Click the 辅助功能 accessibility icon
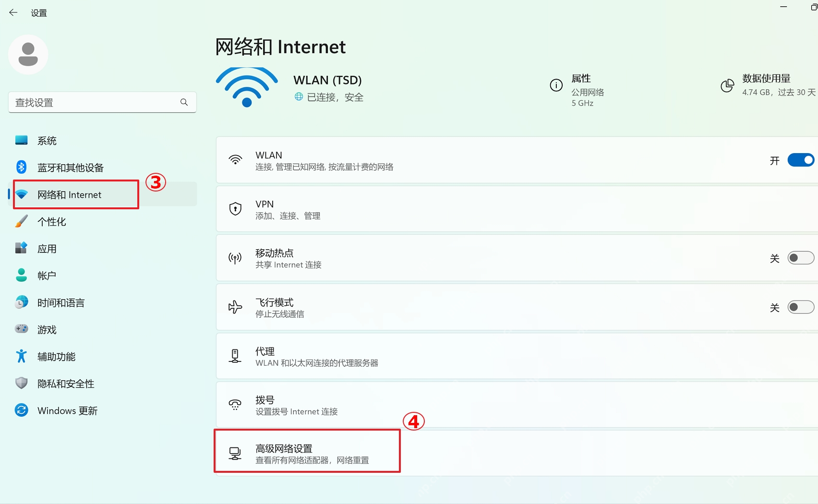Screen dimensions: 818x504 [x=21, y=356]
